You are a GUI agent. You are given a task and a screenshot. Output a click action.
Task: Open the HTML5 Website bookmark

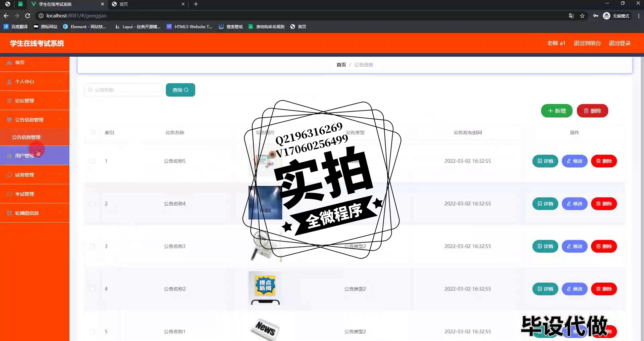click(x=190, y=26)
